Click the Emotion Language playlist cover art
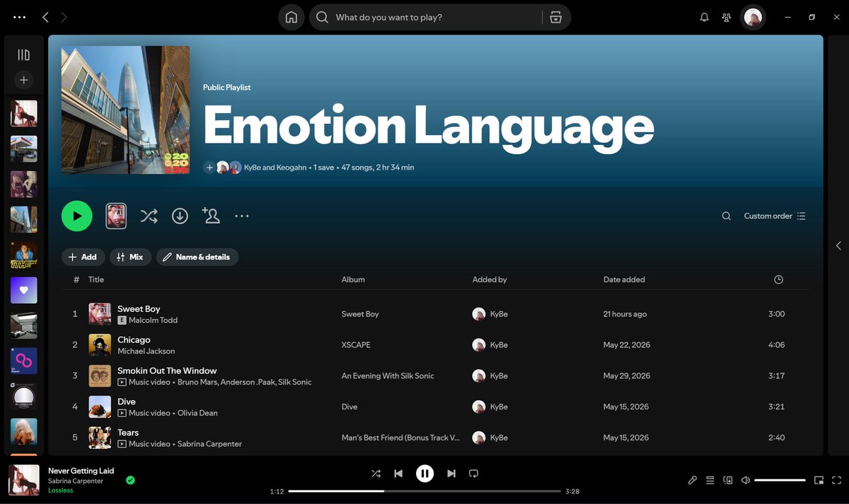 [x=125, y=110]
